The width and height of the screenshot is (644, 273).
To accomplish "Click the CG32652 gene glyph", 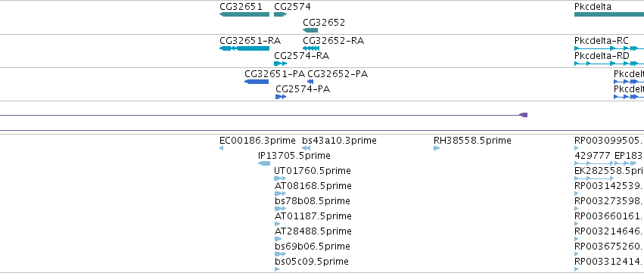I will [x=310, y=30].
